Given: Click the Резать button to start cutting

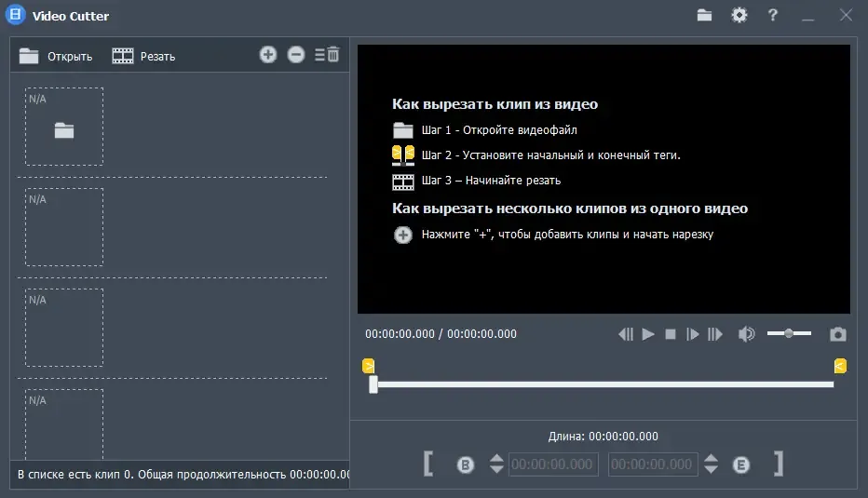Looking at the screenshot, I should coord(143,56).
